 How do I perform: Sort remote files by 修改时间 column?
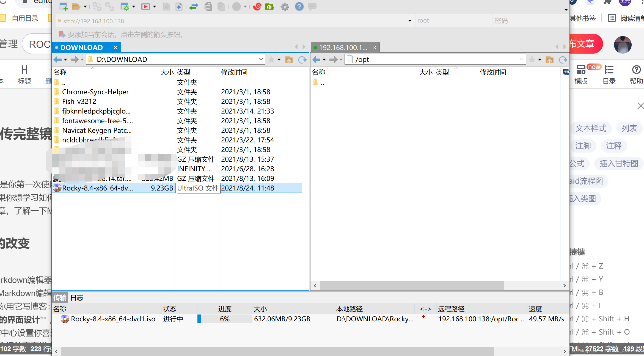click(x=519, y=72)
